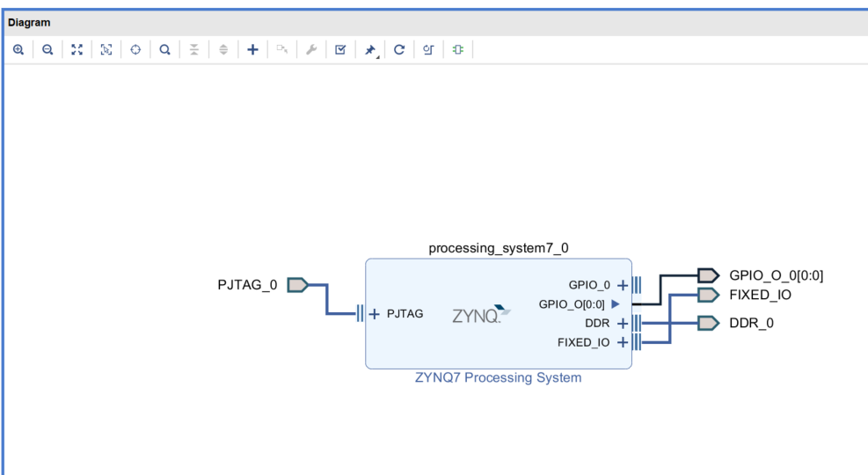
Task: Click the Optimize Routing toolbar icon
Action: [428, 50]
